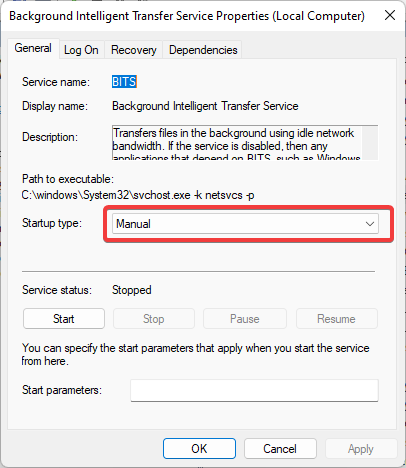
Task: Click the greyed-out Pause button
Action: point(245,319)
